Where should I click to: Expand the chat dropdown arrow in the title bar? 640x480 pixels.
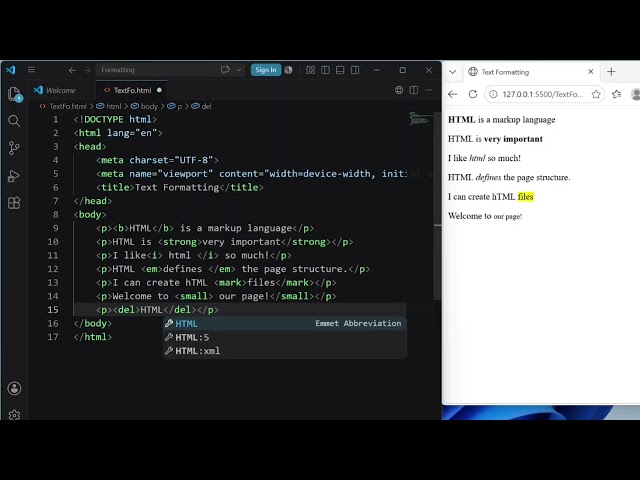(x=239, y=70)
